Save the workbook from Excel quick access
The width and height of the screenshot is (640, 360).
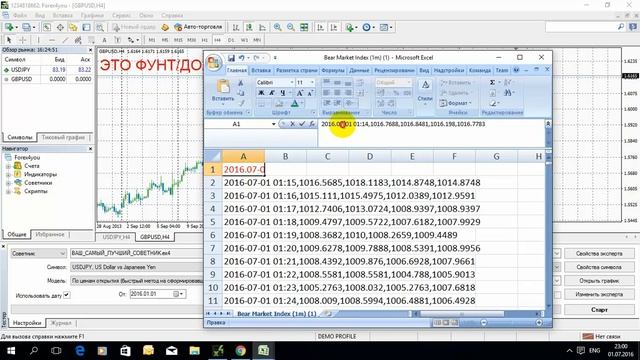coord(231,58)
